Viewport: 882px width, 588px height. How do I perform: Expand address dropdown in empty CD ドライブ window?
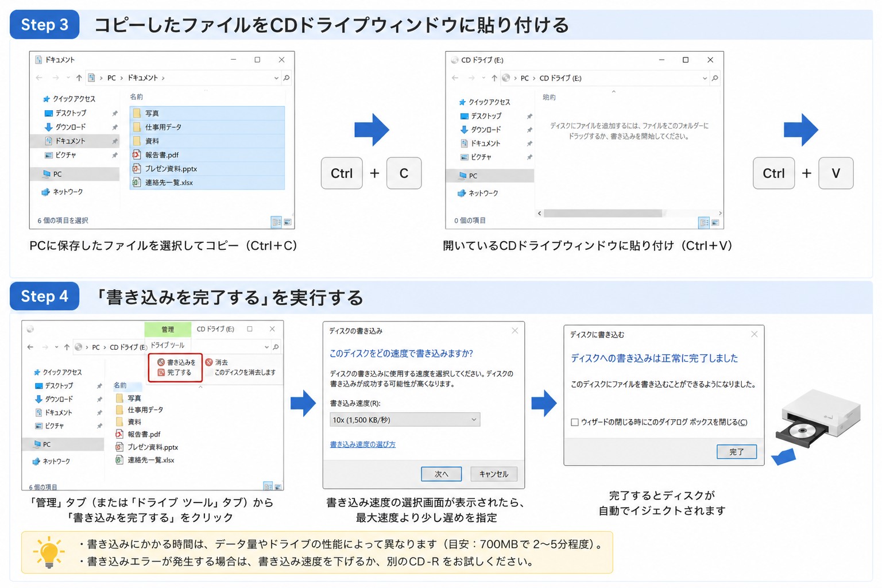coord(705,78)
